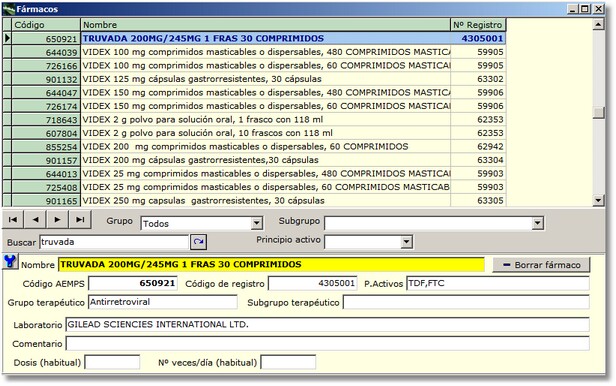Click the Grupo terapéutico field
The image size is (616, 386).
tap(163, 302)
